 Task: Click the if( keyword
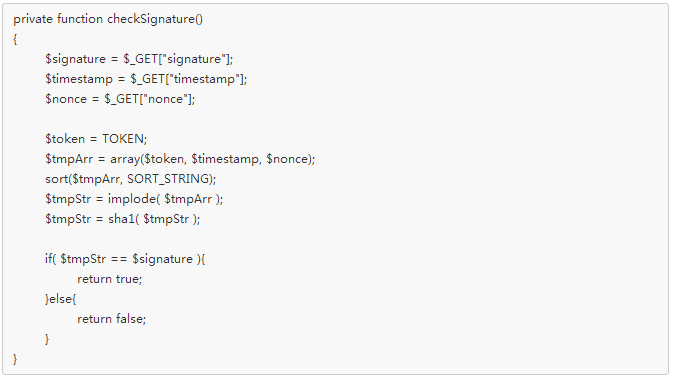(51, 259)
